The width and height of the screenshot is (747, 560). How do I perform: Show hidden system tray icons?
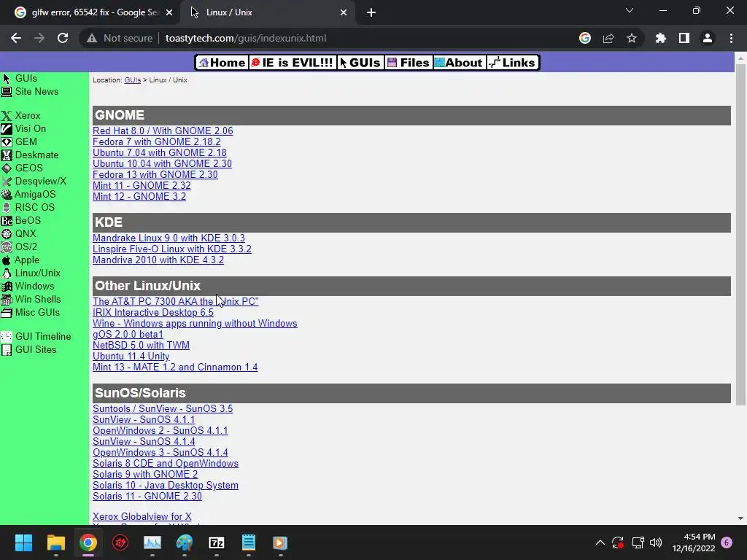[600, 542]
